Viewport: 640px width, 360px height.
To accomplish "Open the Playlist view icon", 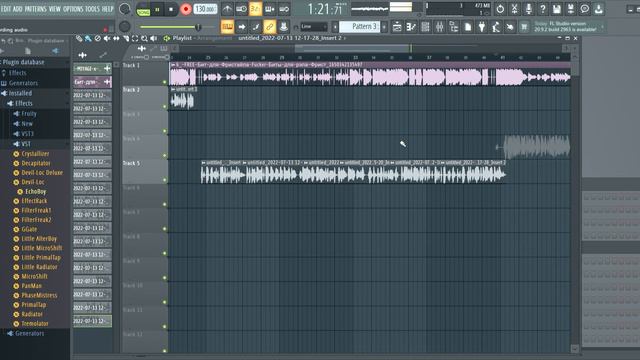I will coord(397,27).
